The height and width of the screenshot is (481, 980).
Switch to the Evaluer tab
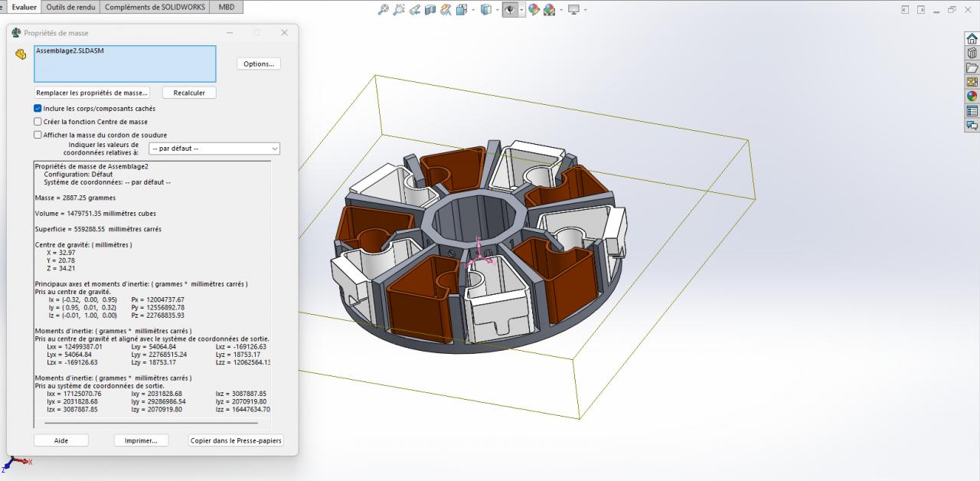tap(24, 7)
